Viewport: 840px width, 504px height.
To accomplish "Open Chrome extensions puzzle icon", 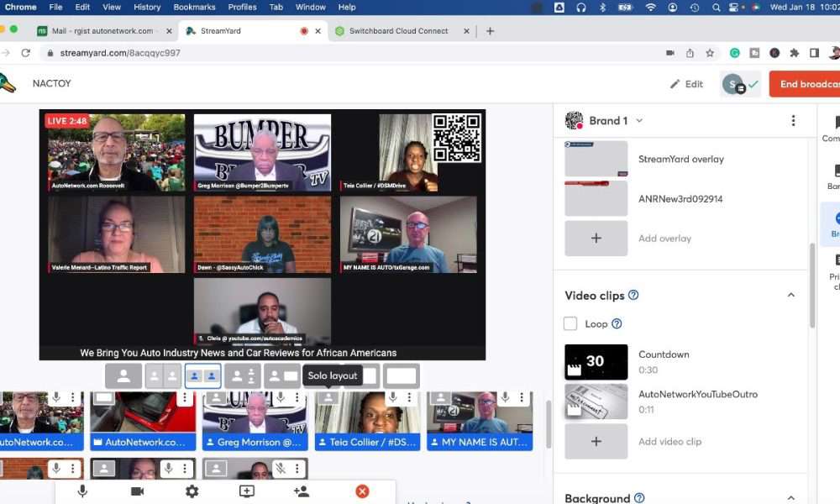I will coord(795,53).
